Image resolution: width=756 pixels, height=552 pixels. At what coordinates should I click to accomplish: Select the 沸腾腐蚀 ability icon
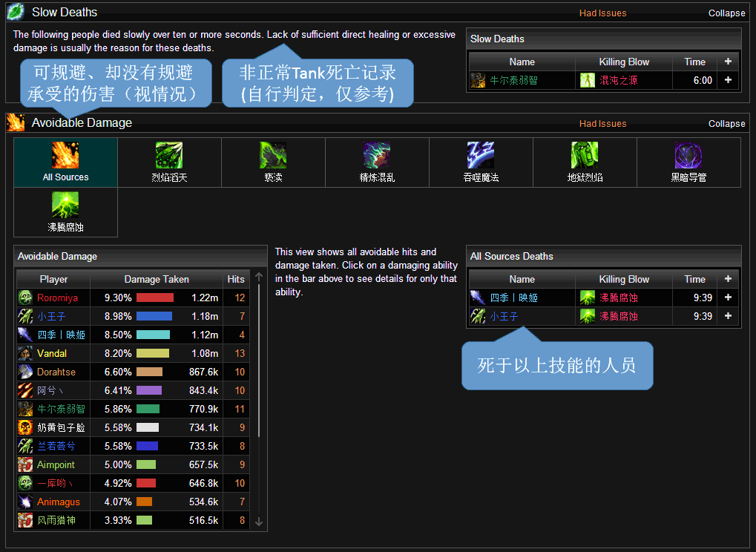[x=65, y=205]
